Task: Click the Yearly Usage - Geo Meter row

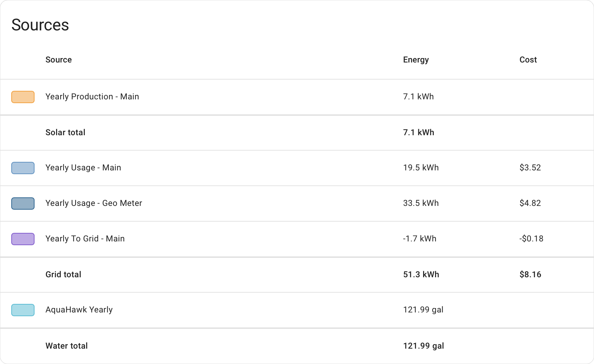Action: (94, 203)
